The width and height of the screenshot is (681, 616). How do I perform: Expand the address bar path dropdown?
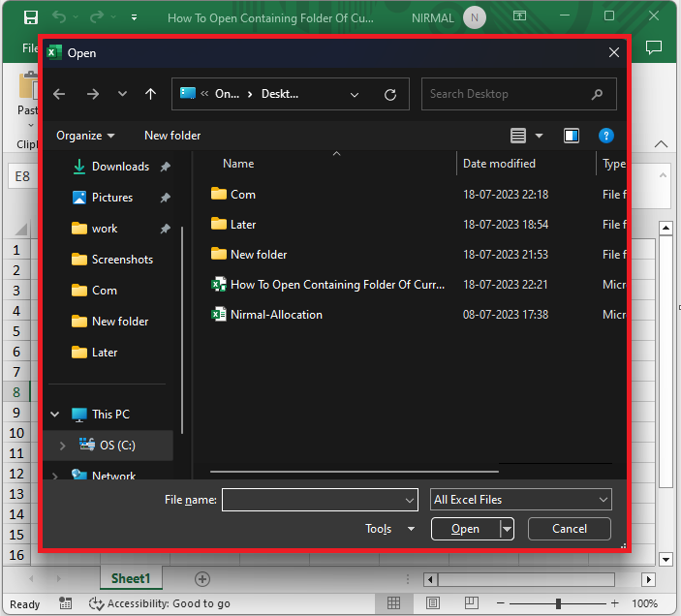355,94
